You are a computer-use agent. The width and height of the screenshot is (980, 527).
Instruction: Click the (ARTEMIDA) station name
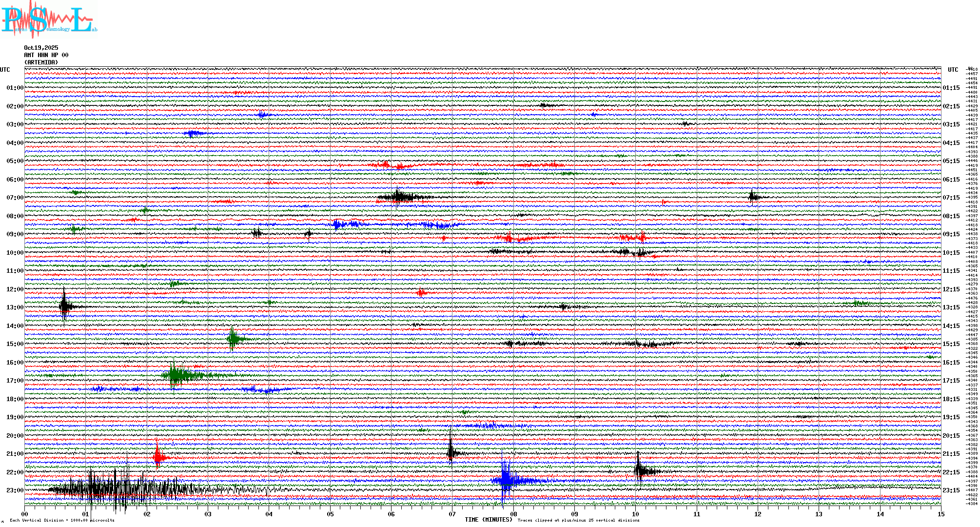41,62
